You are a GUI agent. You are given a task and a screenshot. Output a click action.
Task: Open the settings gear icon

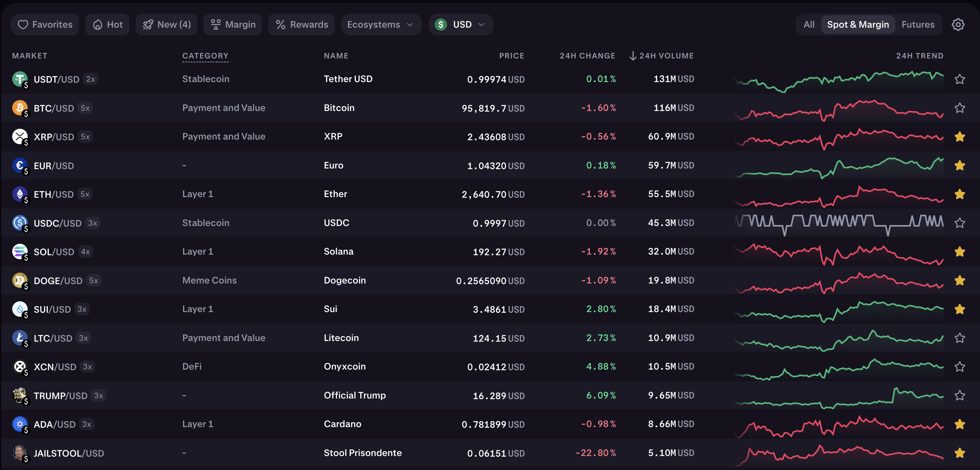[958, 25]
